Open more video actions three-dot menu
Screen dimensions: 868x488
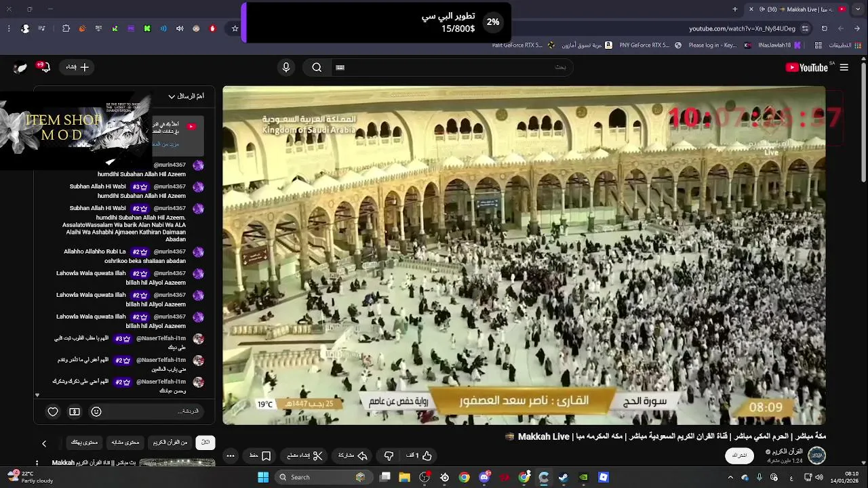coord(231,455)
